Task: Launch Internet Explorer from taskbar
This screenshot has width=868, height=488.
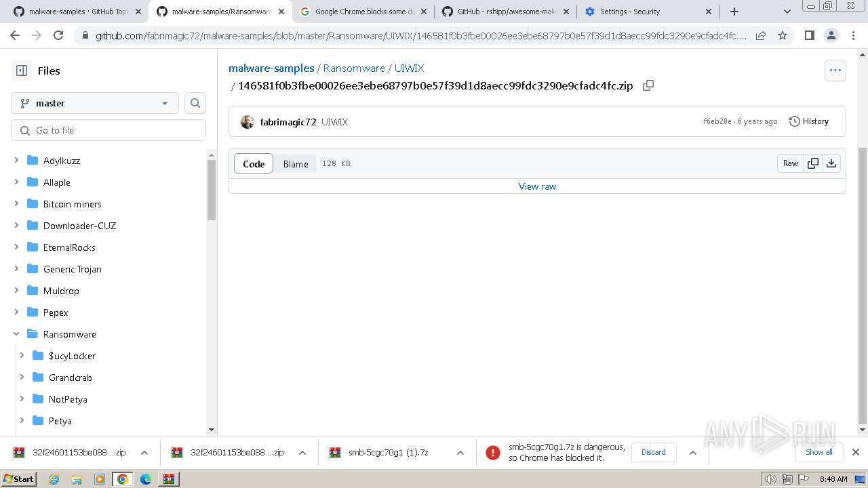Action: click(54, 479)
